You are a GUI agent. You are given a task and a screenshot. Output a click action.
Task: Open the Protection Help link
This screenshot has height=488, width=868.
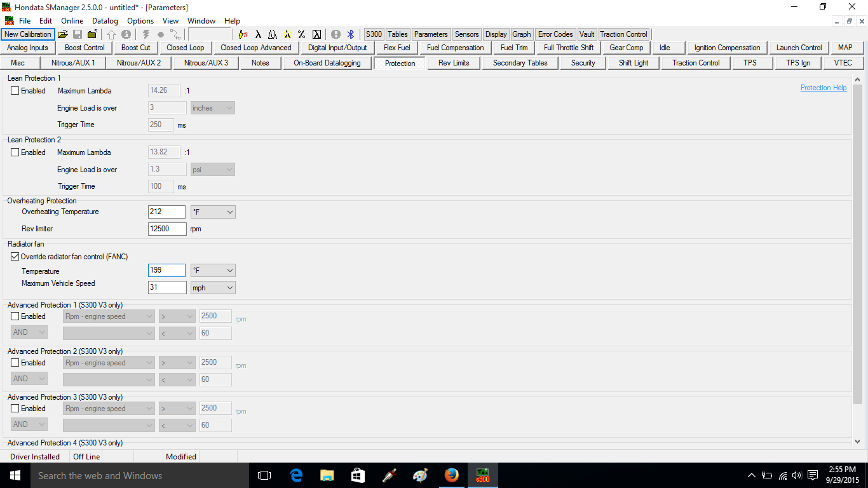[823, 88]
